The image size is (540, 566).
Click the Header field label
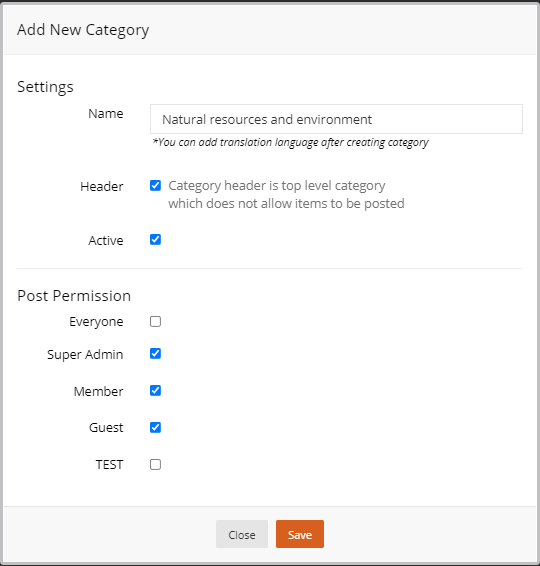coord(102,187)
